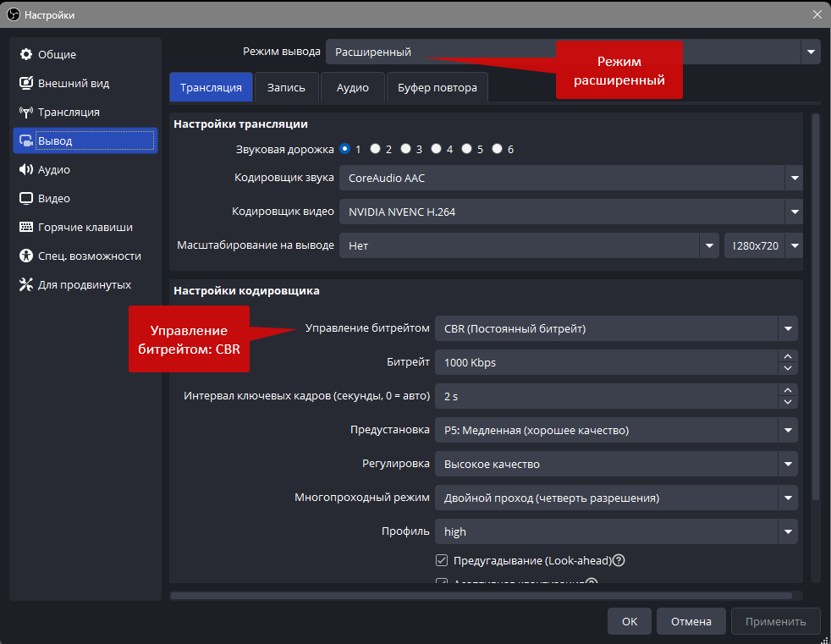The height and width of the screenshot is (644, 831).
Task: Select audio track 6 radio button
Action: (497, 149)
